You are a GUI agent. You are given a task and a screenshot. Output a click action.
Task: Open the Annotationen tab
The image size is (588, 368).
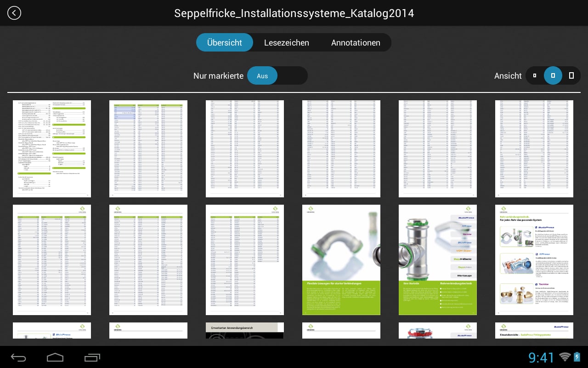click(356, 42)
